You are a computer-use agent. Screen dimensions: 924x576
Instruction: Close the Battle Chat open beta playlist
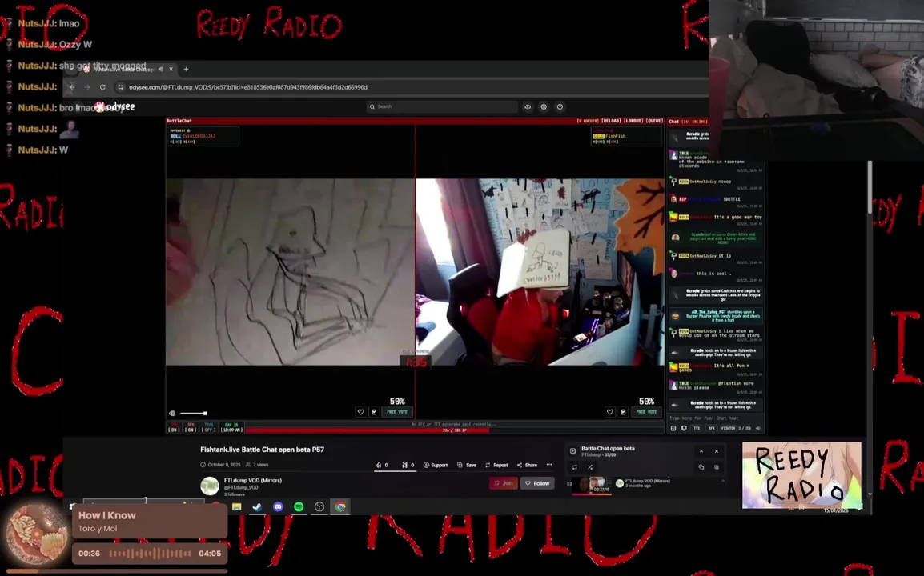[x=717, y=451]
